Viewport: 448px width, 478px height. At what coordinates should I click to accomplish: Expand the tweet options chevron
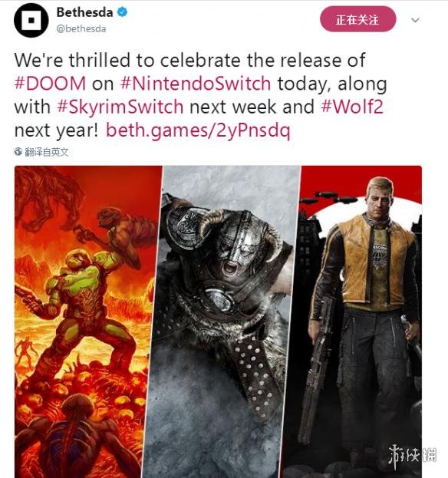click(x=415, y=20)
